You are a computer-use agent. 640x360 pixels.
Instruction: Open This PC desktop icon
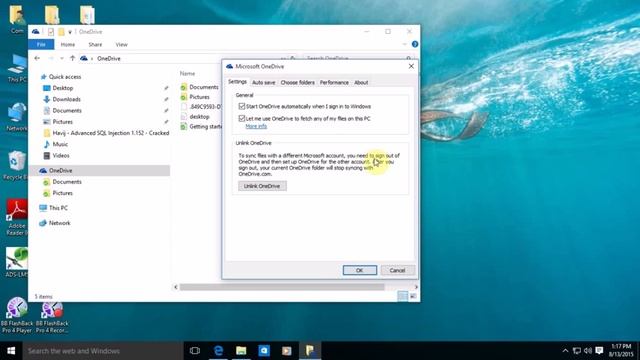[x=17, y=69]
